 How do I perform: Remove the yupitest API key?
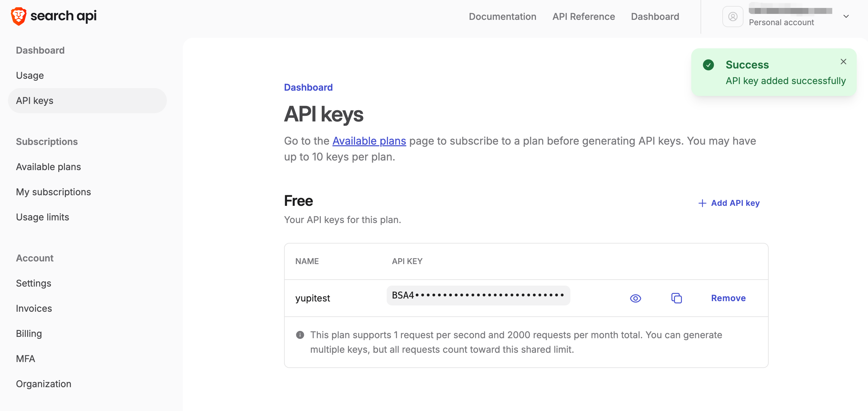click(728, 298)
